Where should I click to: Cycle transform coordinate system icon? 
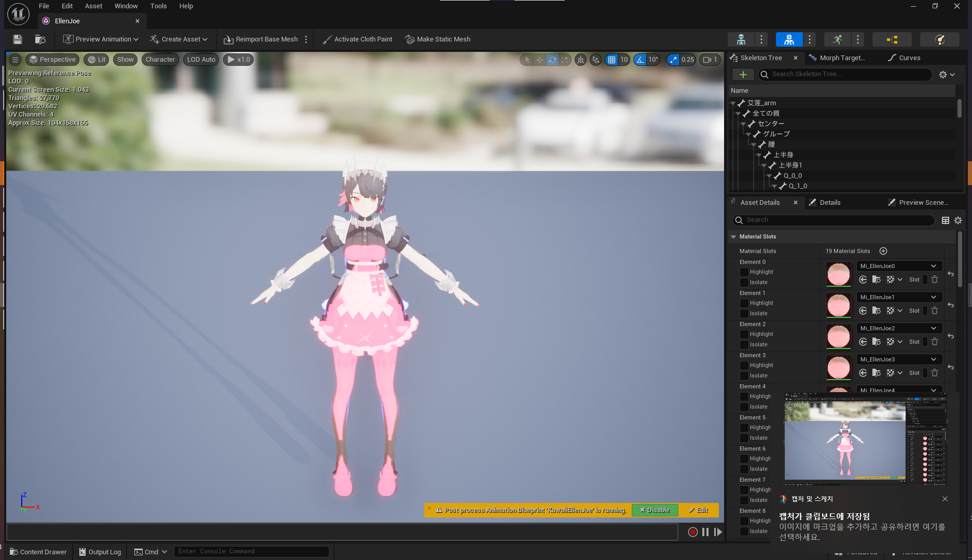click(581, 60)
